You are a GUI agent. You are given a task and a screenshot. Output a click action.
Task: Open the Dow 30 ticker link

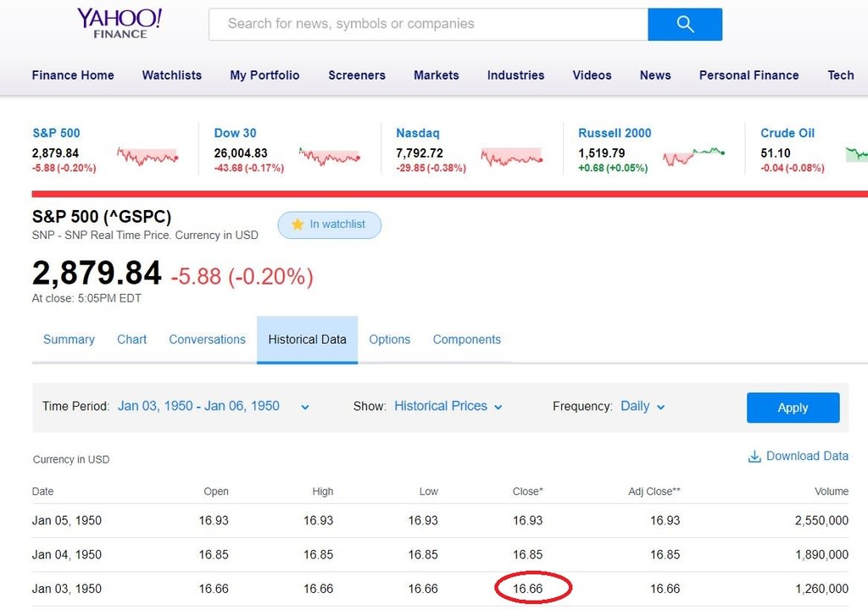click(x=236, y=133)
